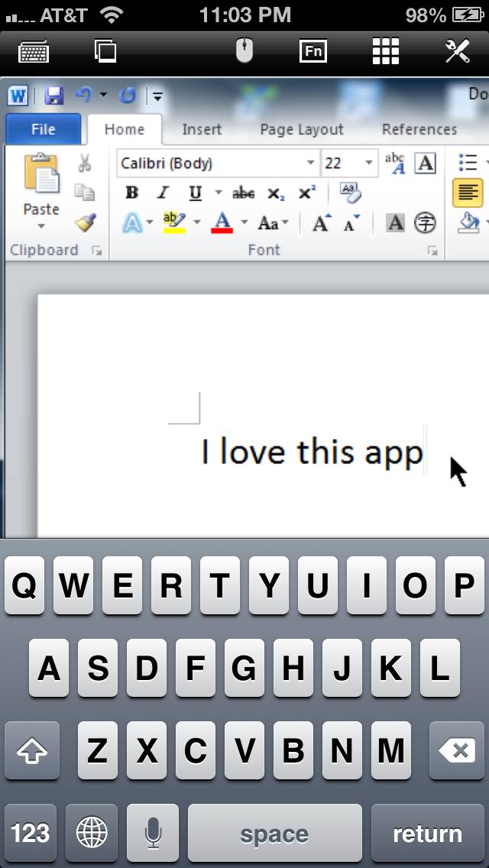Image resolution: width=489 pixels, height=868 pixels.
Task: Click the blue File button
Action: [43, 129]
